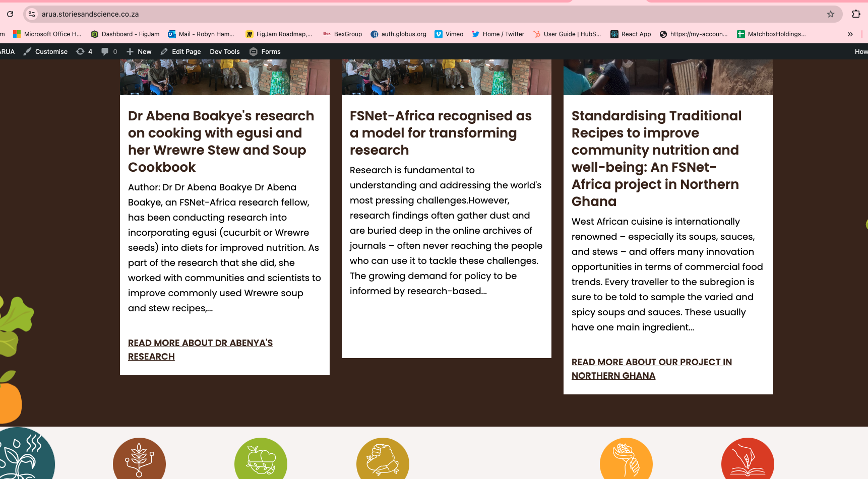Expand hidden bookmarks with the chevron
Image resolution: width=868 pixels, height=479 pixels.
tap(850, 34)
